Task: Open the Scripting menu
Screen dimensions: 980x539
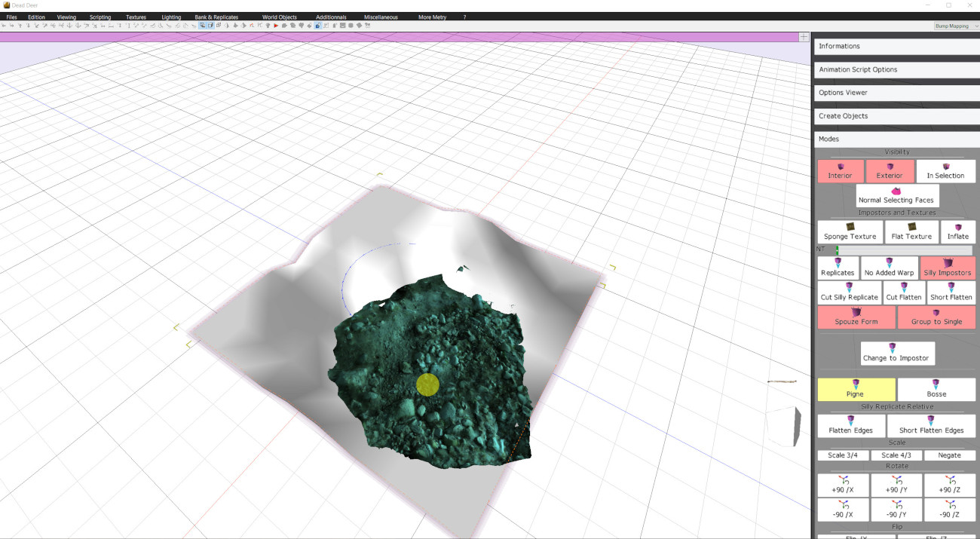Action: coord(100,17)
